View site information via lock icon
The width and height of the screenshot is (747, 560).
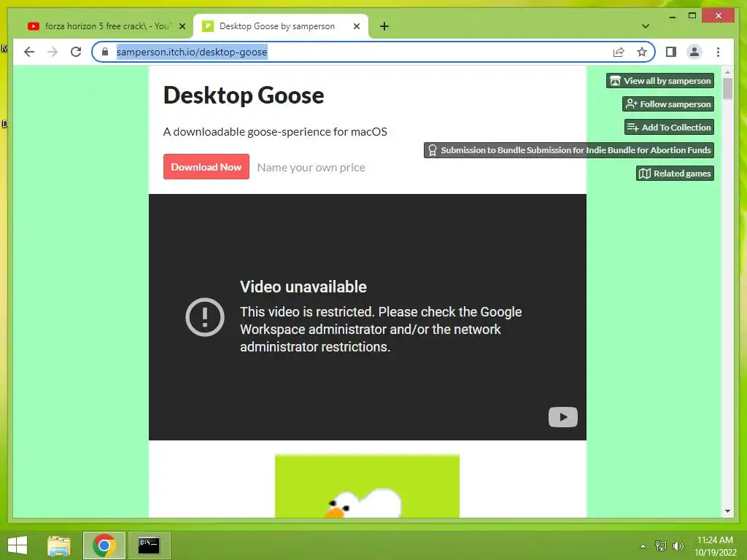pos(105,52)
